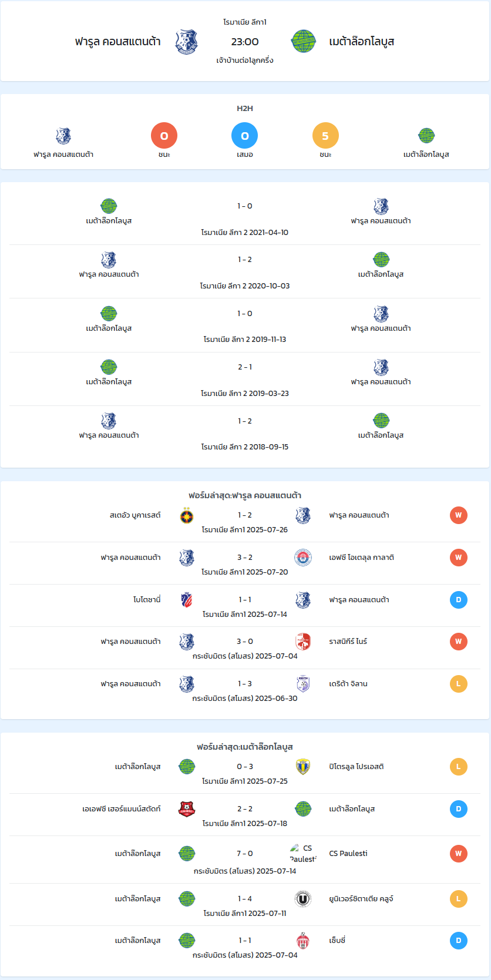Image resolution: width=491 pixels, height=980 pixels.
Task: Click the Metaloglobus green globe logo in header
Action: (304, 42)
